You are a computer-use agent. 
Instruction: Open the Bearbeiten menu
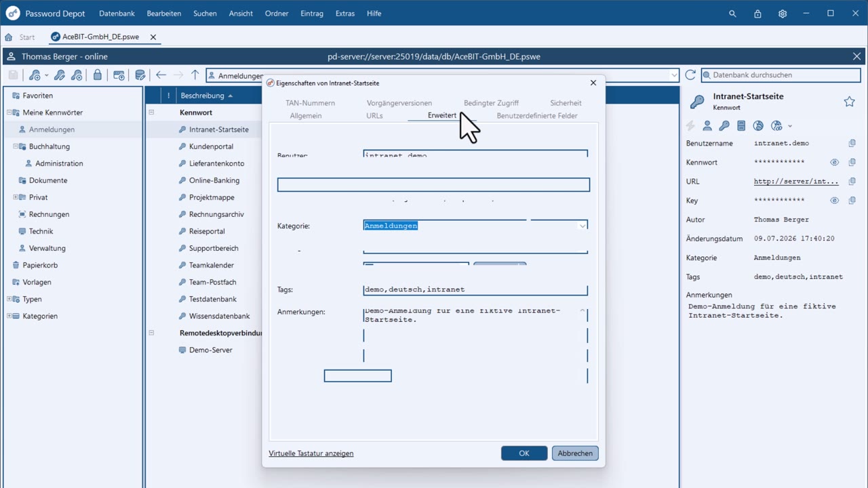point(163,14)
